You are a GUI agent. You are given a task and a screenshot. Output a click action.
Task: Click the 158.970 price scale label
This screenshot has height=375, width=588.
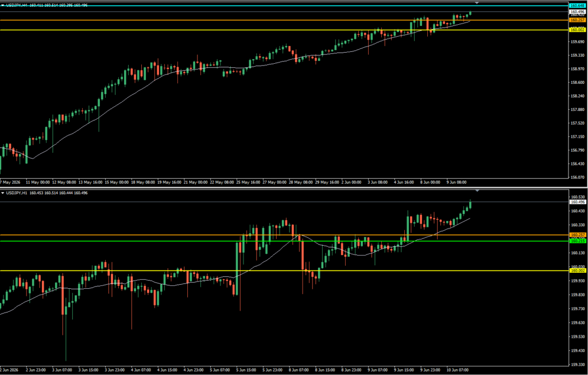tap(578, 68)
